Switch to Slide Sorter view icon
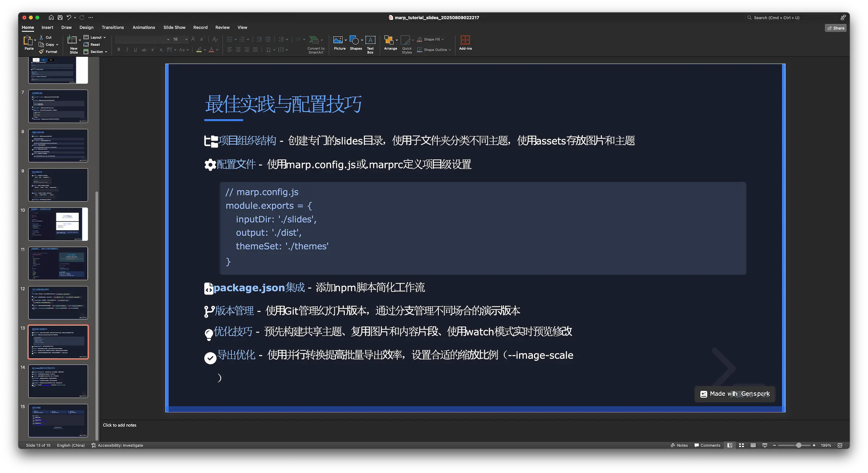Image resolution: width=868 pixels, height=473 pixels. click(x=741, y=445)
